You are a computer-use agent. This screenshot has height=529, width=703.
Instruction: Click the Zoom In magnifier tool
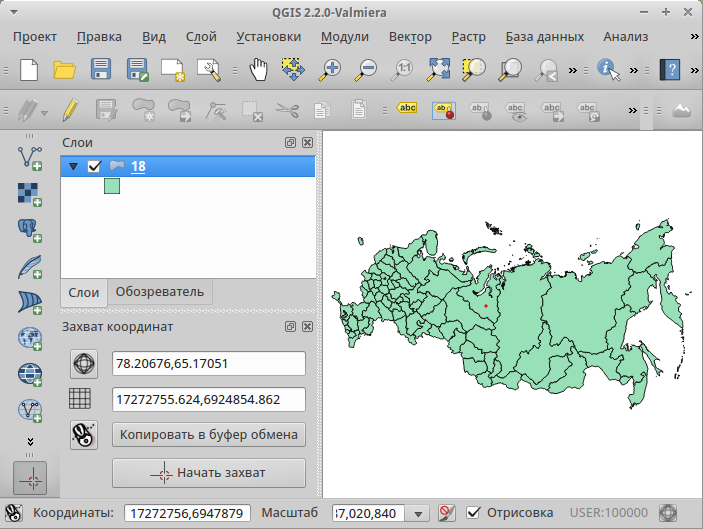coord(330,69)
